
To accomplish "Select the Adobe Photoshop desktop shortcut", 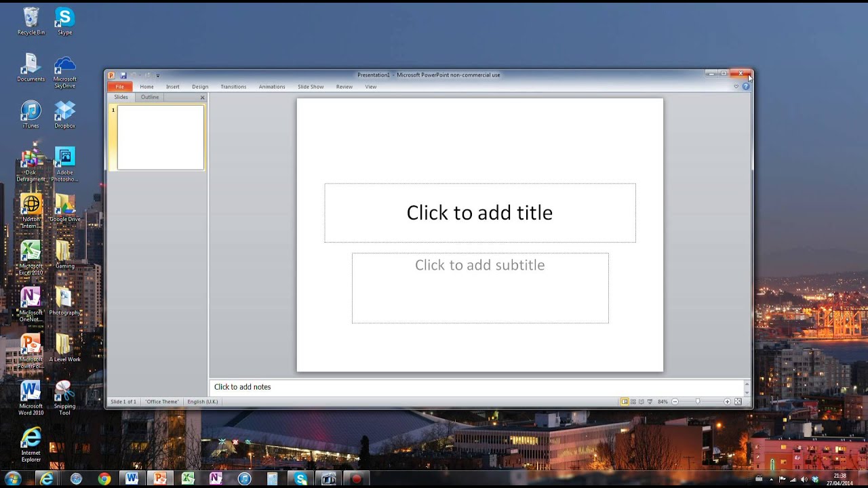I will 64,165.
